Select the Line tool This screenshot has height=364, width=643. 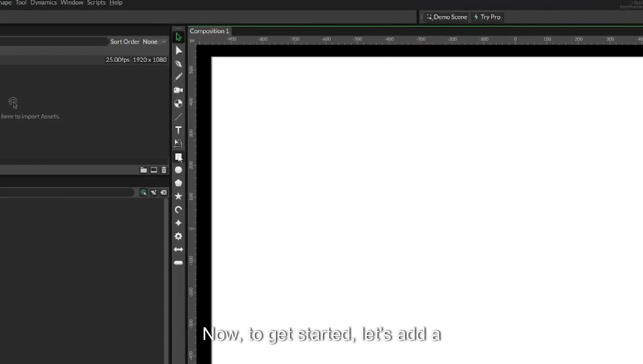178,117
